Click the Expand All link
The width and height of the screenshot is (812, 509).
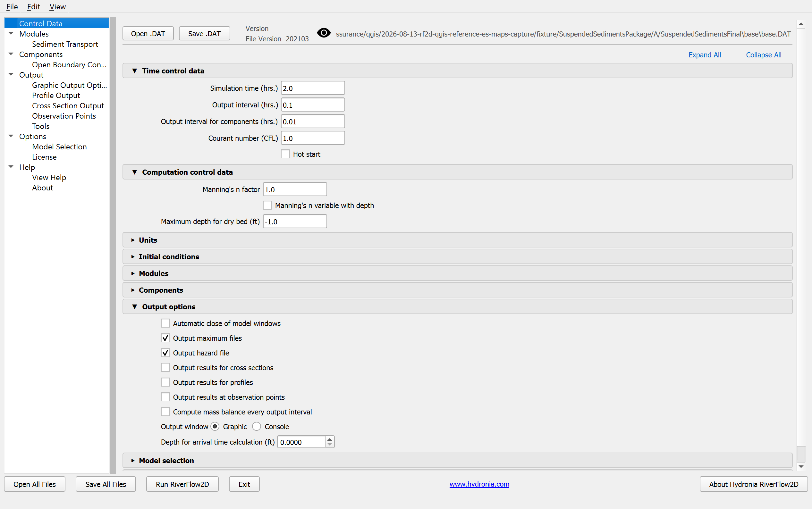[x=705, y=55]
